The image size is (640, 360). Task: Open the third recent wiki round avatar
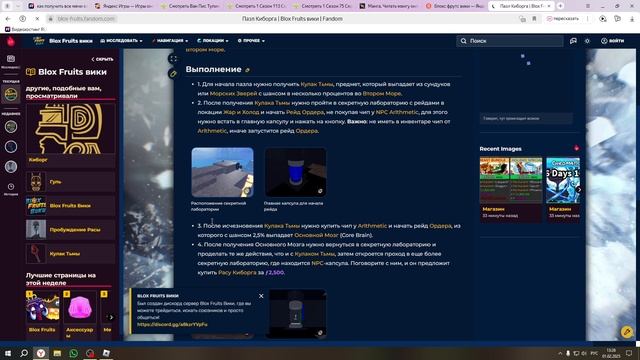pos(11,167)
